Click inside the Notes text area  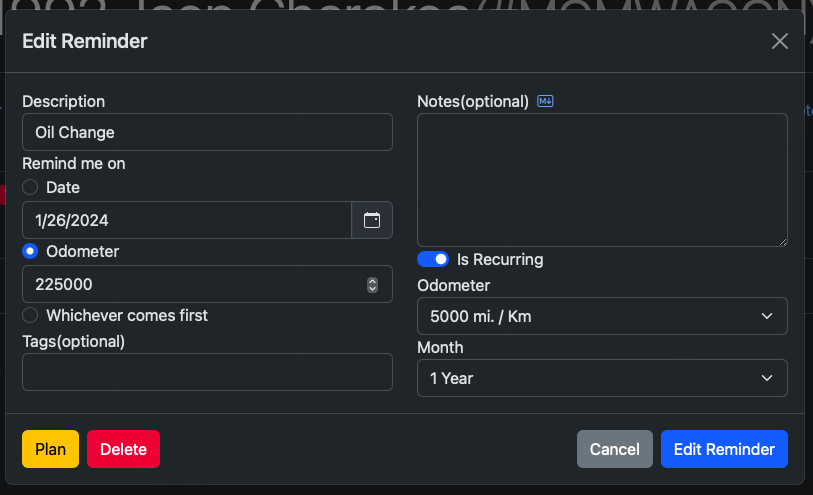pos(602,179)
